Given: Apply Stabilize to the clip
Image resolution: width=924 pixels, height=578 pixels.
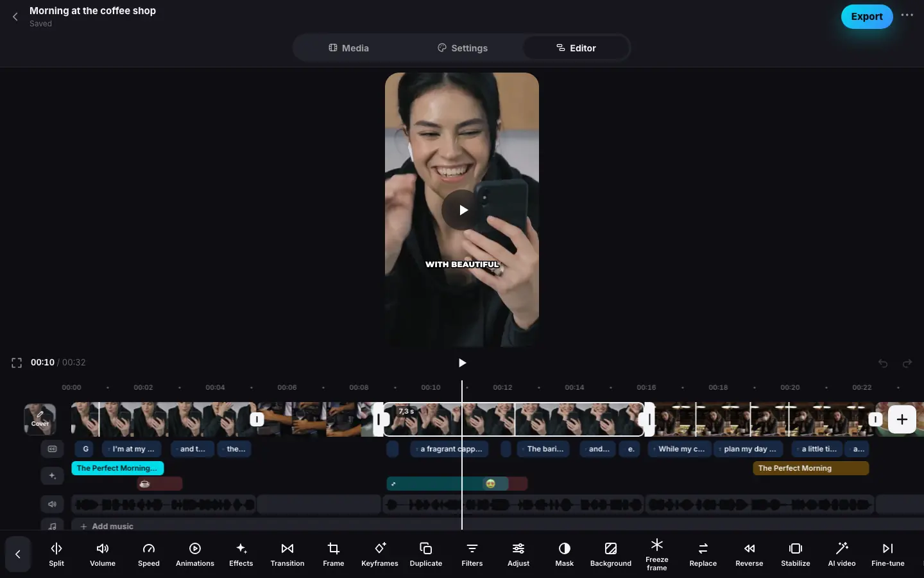Looking at the screenshot, I should pyautogui.click(x=796, y=554).
